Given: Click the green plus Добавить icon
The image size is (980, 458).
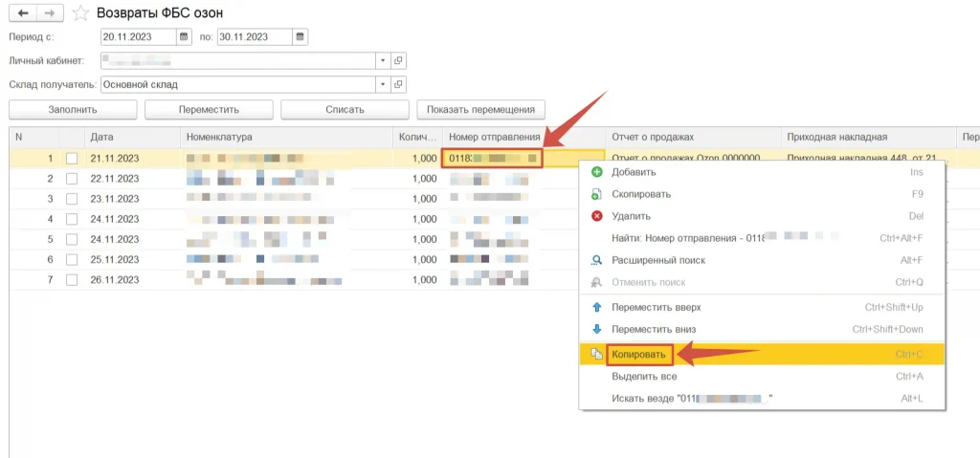Looking at the screenshot, I should pyautogui.click(x=596, y=172).
